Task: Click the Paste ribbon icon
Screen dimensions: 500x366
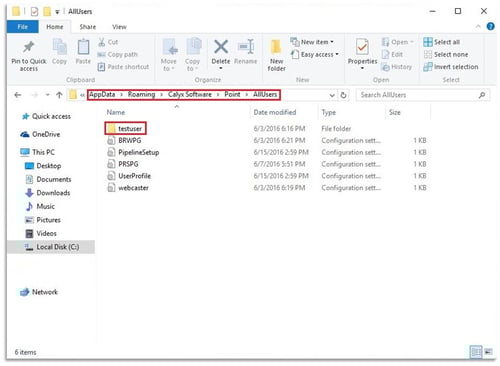Action: (83, 47)
